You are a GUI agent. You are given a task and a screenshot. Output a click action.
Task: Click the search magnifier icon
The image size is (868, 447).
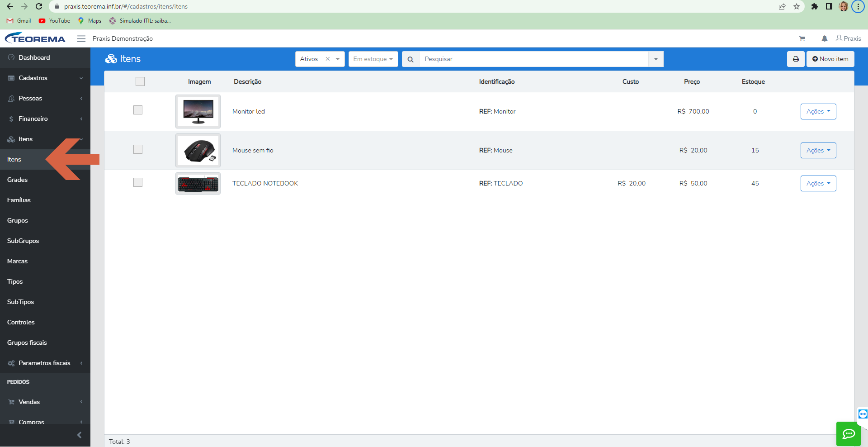click(410, 59)
